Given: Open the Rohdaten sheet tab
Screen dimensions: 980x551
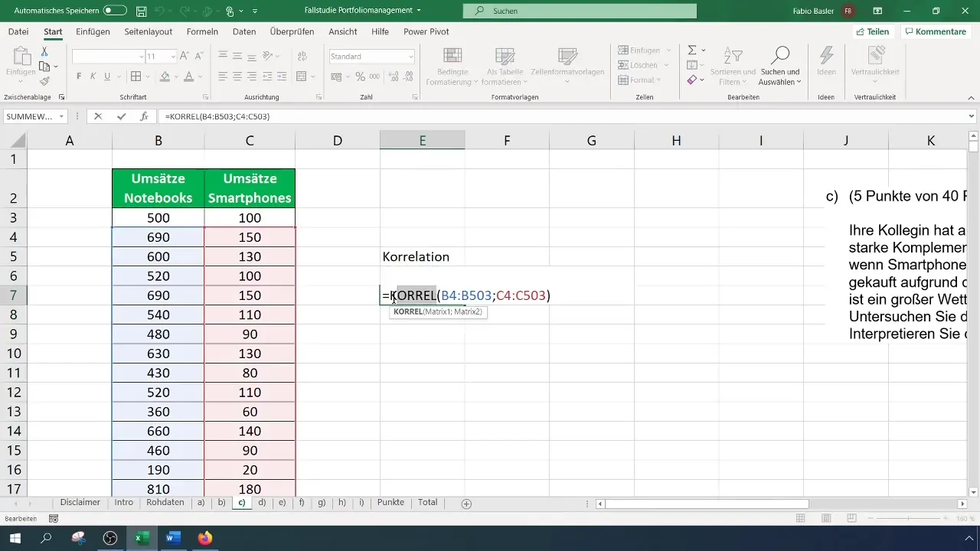Looking at the screenshot, I should coord(165,502).
